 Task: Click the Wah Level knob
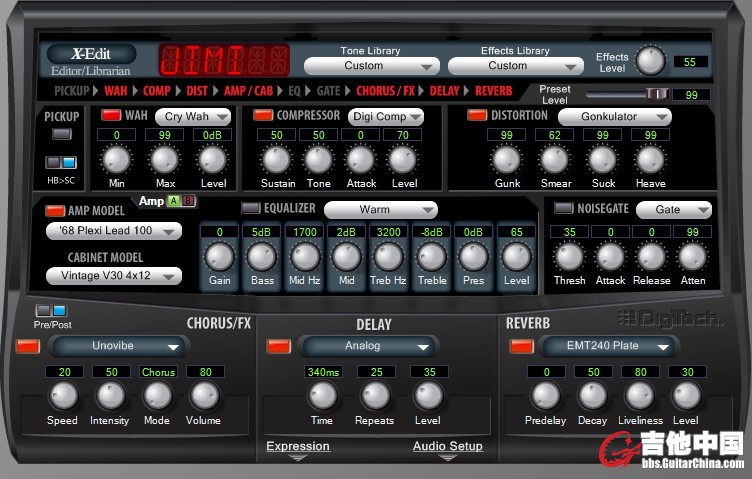[x=212, y=160]
